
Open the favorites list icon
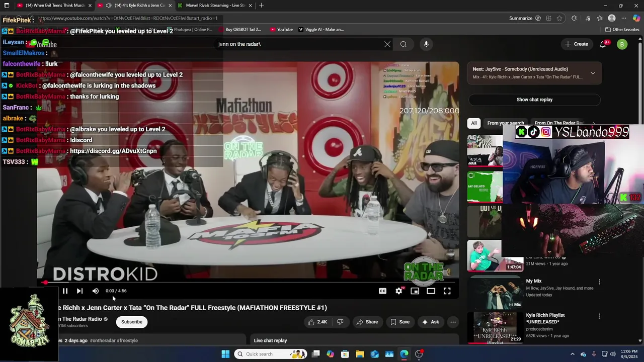(x=600, y=18)
